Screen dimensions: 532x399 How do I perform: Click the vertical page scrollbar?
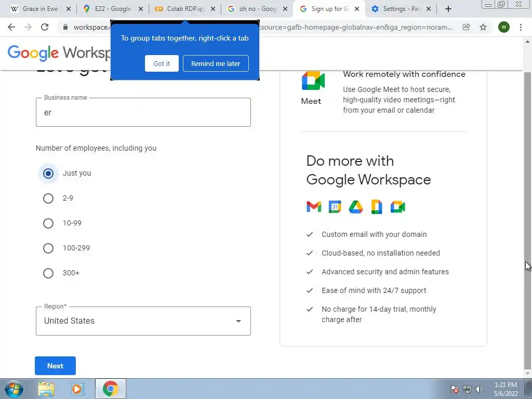527,220
